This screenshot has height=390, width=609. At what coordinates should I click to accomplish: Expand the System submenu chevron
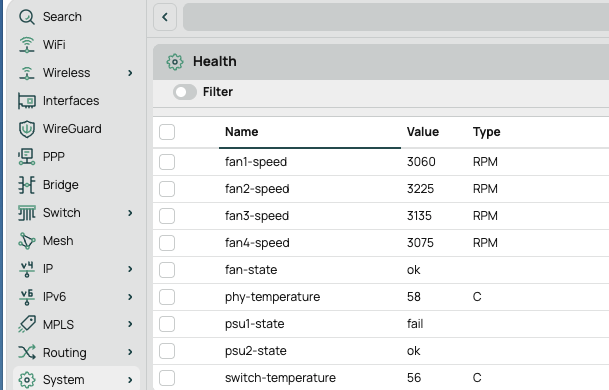[130, 380]
